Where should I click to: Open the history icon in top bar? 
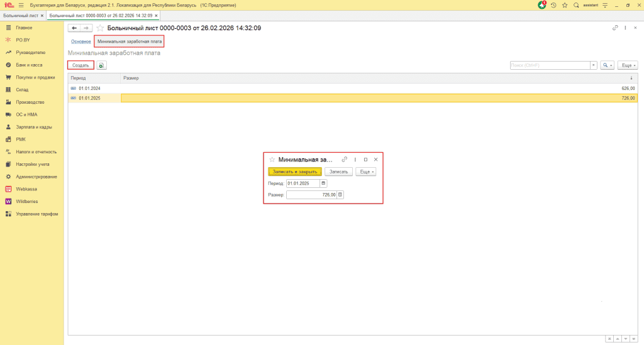[x=553, y=5]
